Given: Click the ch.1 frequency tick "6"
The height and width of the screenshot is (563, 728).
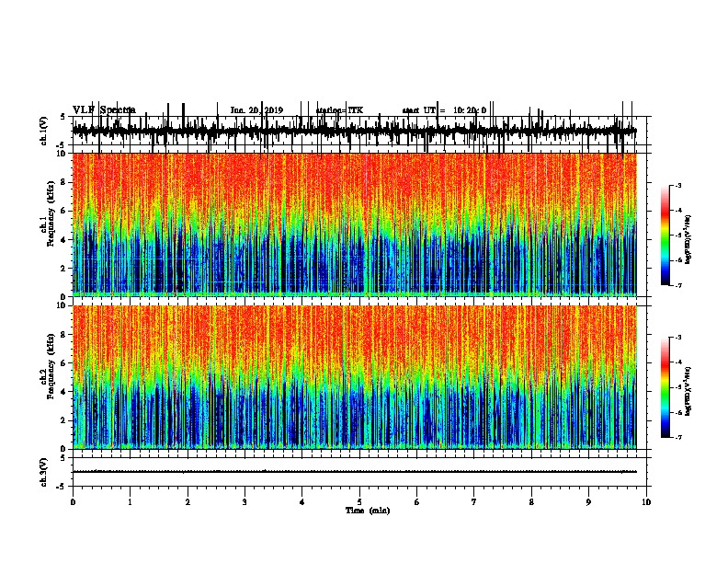Looking at the screenshot, I should (64, 212).
